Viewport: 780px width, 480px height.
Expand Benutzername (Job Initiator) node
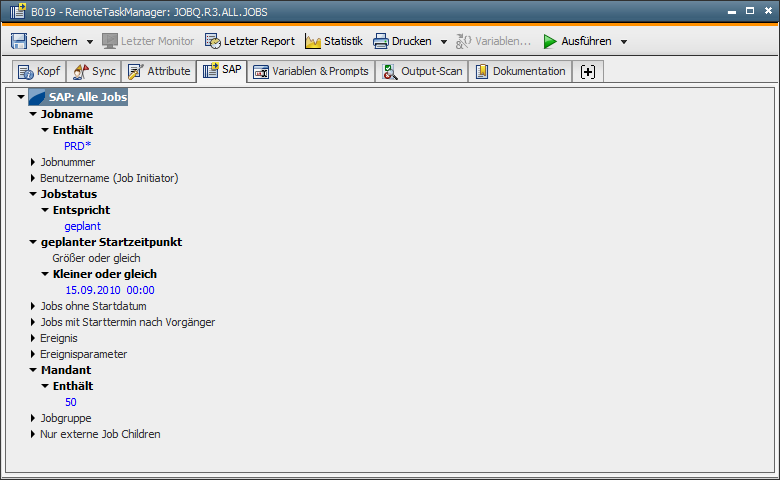33,178
